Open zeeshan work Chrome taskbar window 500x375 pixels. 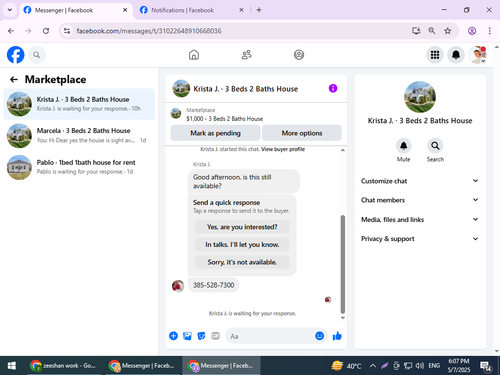63,366
